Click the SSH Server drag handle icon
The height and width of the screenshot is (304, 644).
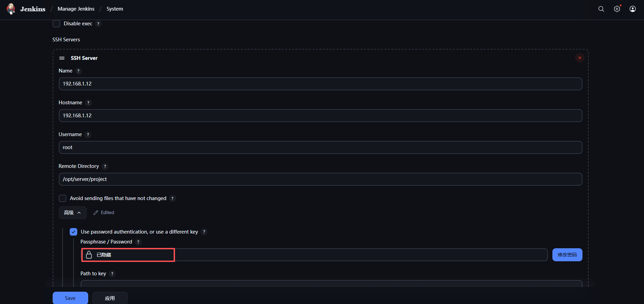point(62,58)
